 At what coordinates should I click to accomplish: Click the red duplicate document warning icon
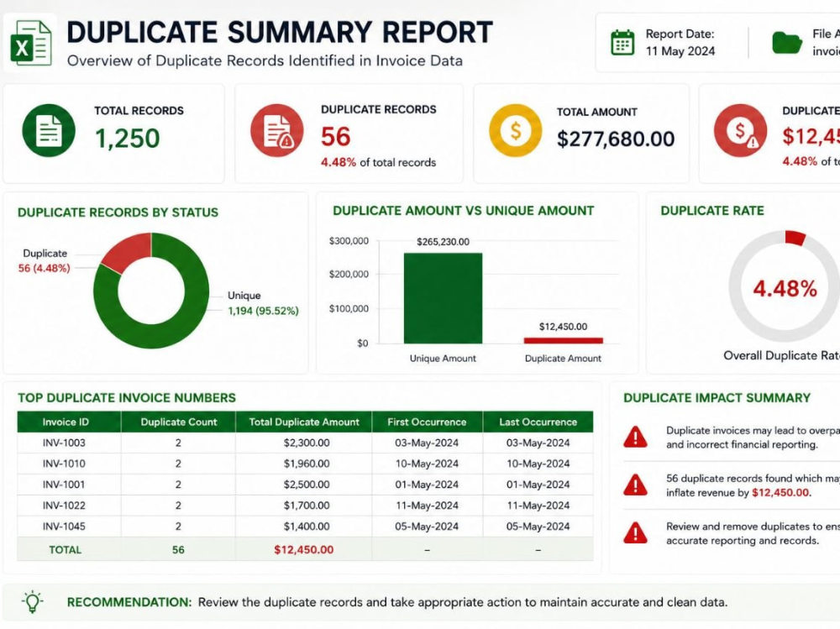[x=277, y=130]
